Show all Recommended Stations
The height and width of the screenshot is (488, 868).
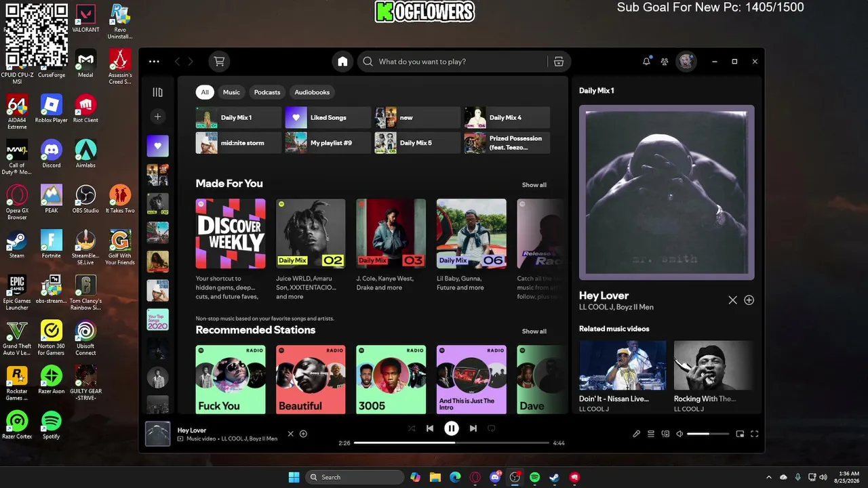534,331
